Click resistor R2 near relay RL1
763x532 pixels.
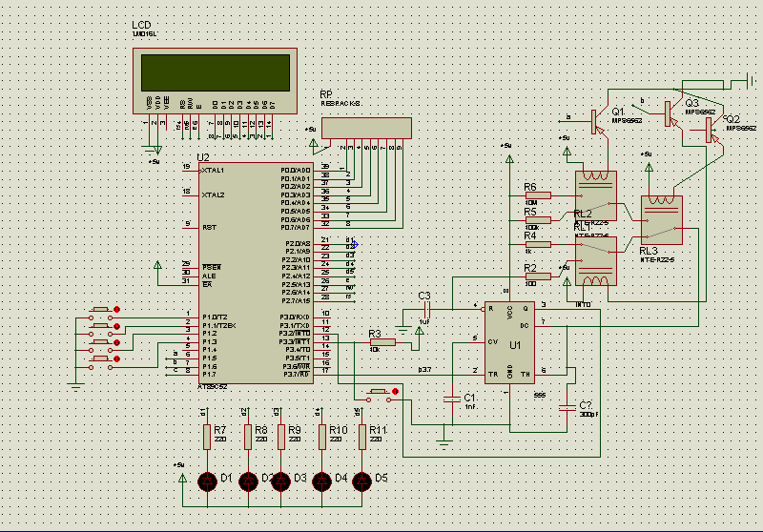[538, 276]
